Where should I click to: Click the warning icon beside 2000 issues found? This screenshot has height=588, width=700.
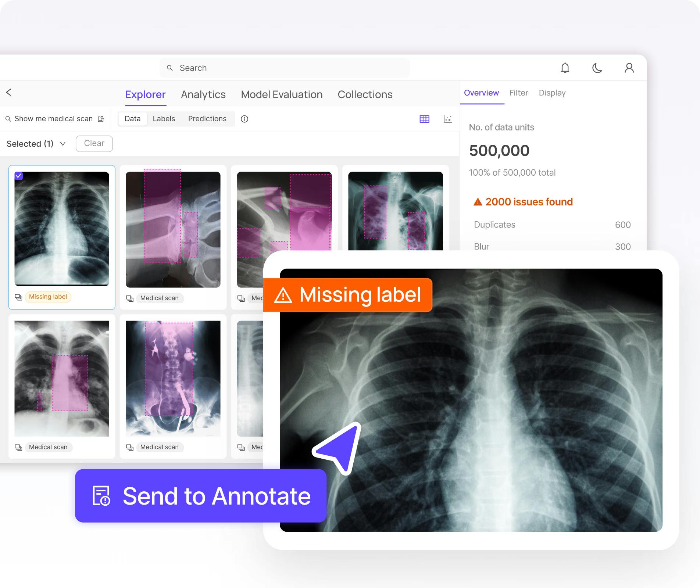click(478, 202)
